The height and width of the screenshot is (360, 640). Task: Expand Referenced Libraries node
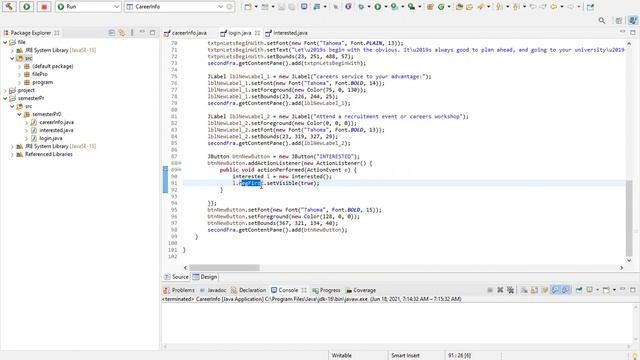click(12, 154)
